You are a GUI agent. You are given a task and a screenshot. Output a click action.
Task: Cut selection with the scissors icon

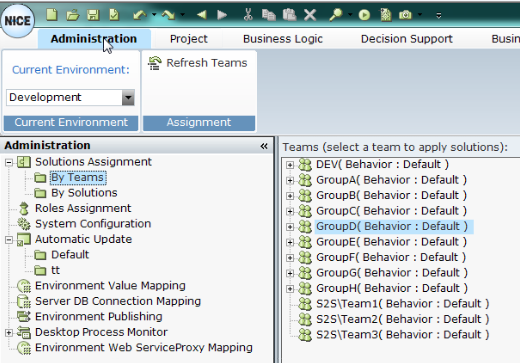(248, 15)
